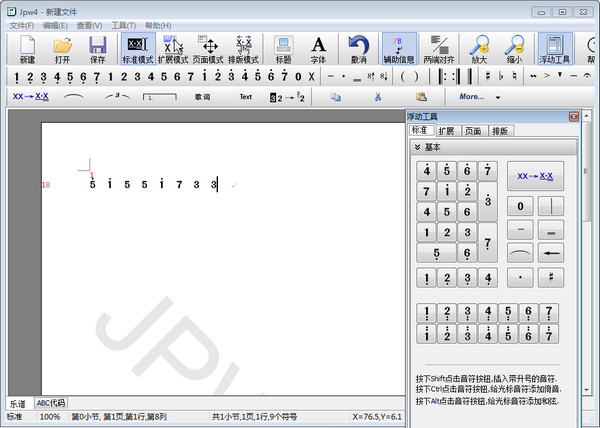Open the 查看(V) menu
The image size is (600, 428).
(88, 24)
